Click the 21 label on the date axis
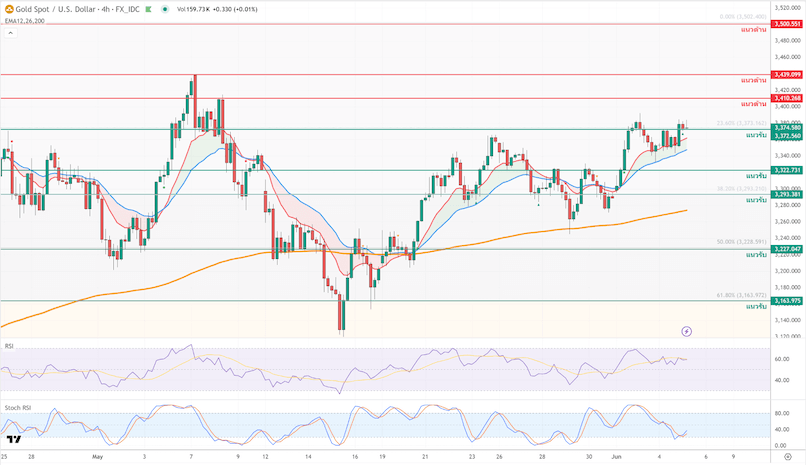806x465 pixels. click(425, 456)
